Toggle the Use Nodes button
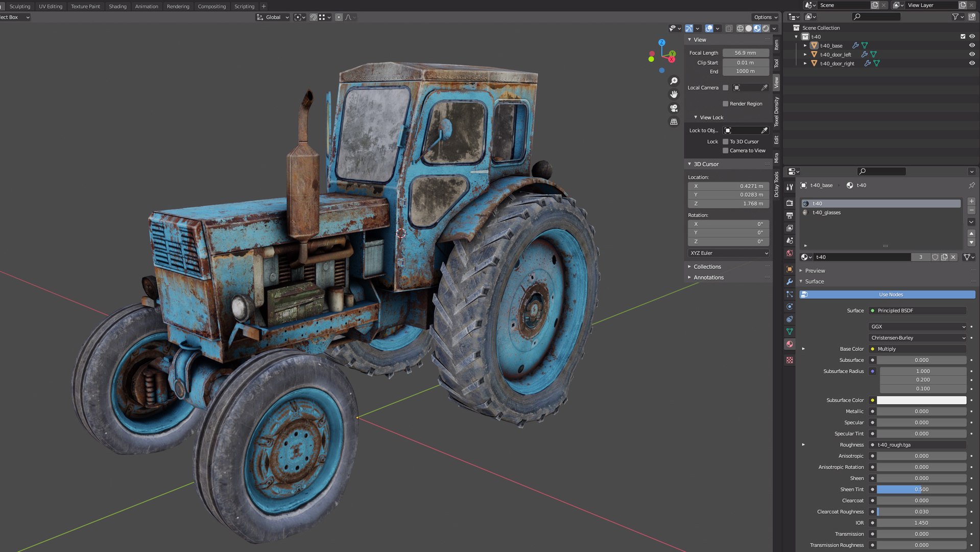 (x=887, y=294)
